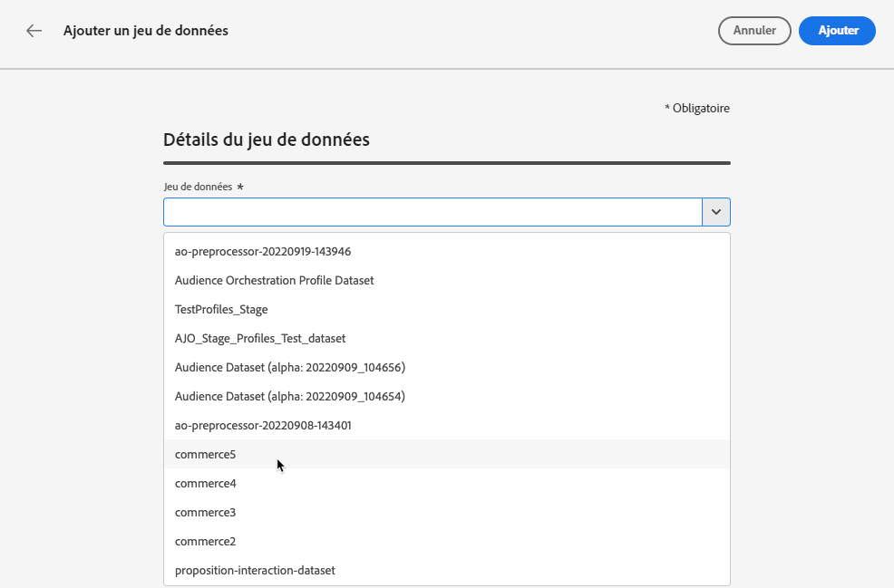Choose the commerce5 dataset
The image size is (894, 588).
206,454
